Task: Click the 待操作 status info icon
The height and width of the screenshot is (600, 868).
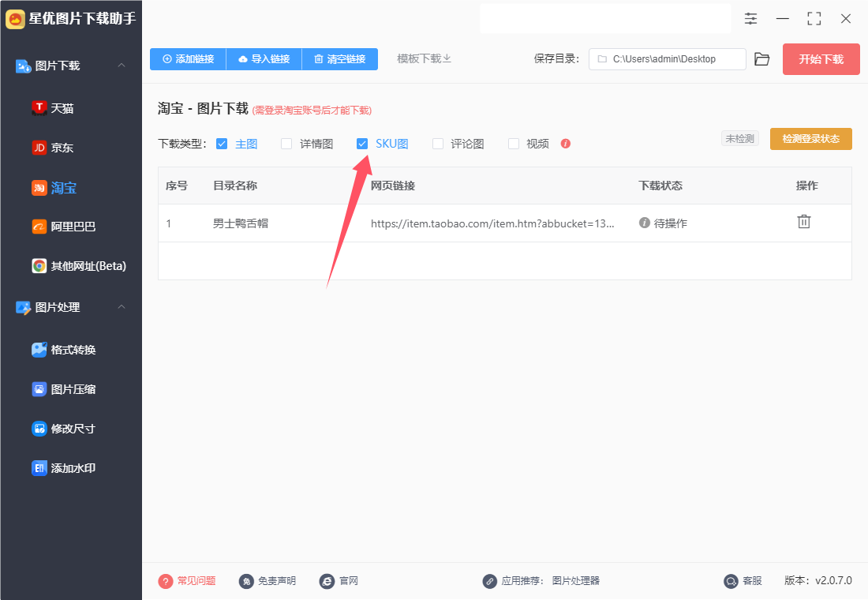Action: (645, 223)
